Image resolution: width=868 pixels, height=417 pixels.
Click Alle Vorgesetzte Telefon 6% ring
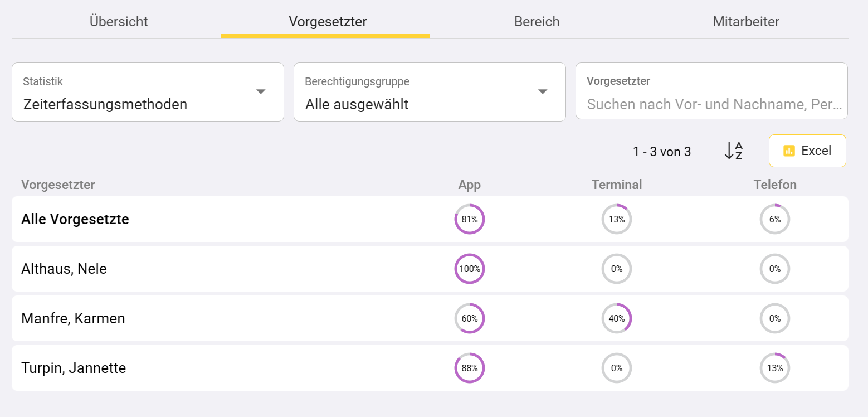click(x=775, y=219)
